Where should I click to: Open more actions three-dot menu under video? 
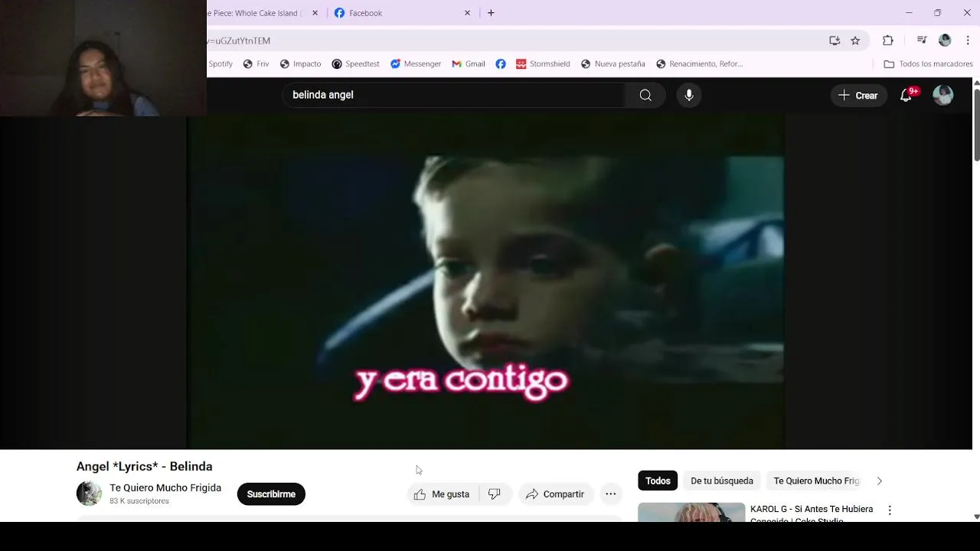coord(611,494)
